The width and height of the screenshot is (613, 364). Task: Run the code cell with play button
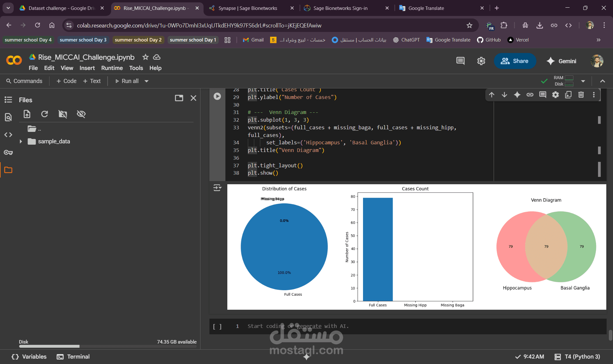(x=217, y=96)
